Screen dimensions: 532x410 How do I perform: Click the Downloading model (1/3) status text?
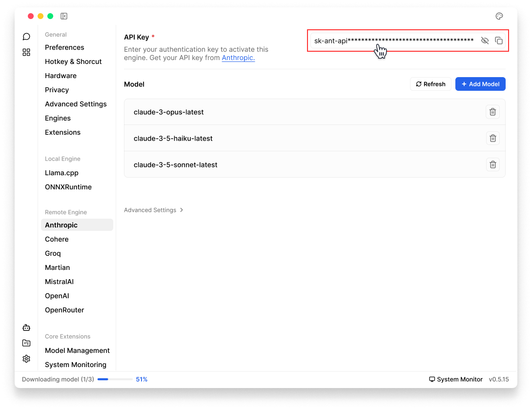(x=58, y=379)
